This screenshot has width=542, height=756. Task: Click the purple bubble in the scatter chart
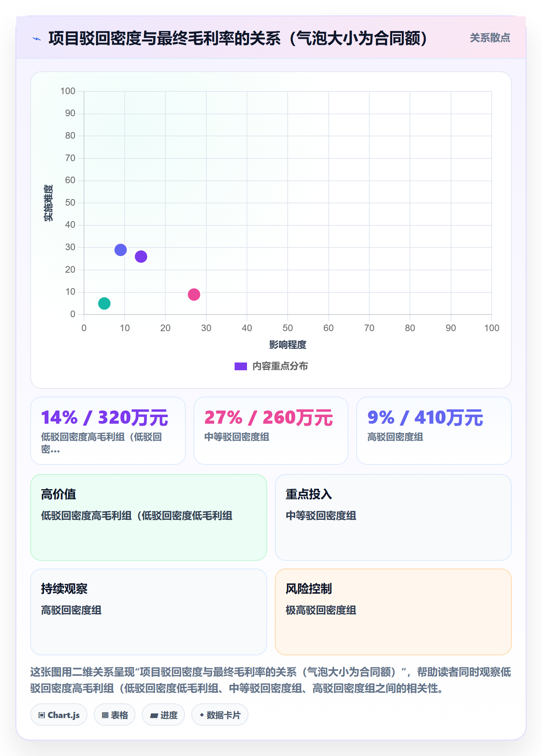[141, 256]
